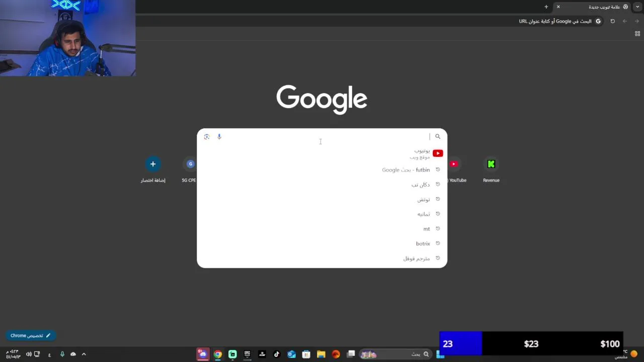Switch to Chrome in the taskbar
Viewport: 644px width, 362px height.
click(x=217, y=354)
